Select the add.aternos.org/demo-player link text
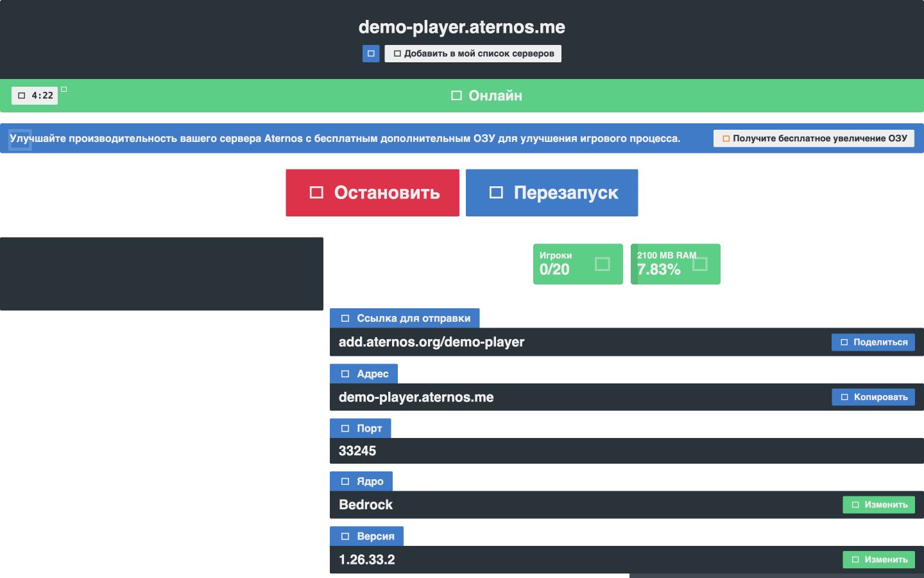This screenshot has height=578, width=924. point(432,342)
